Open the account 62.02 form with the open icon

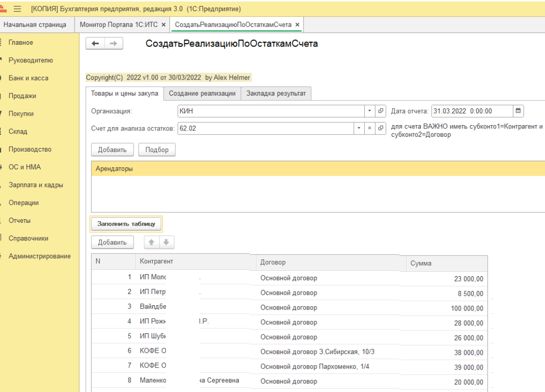[381, 128]
